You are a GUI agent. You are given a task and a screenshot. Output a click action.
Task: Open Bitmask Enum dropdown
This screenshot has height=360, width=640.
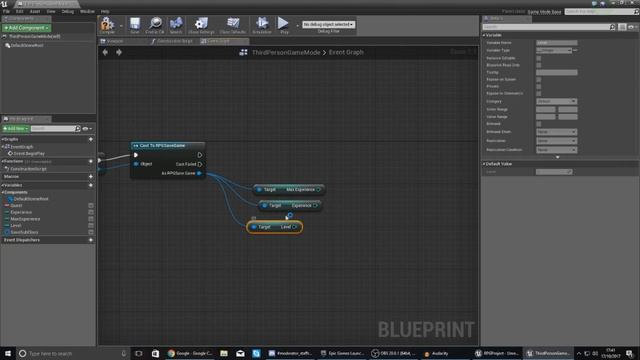pos(556,132)
